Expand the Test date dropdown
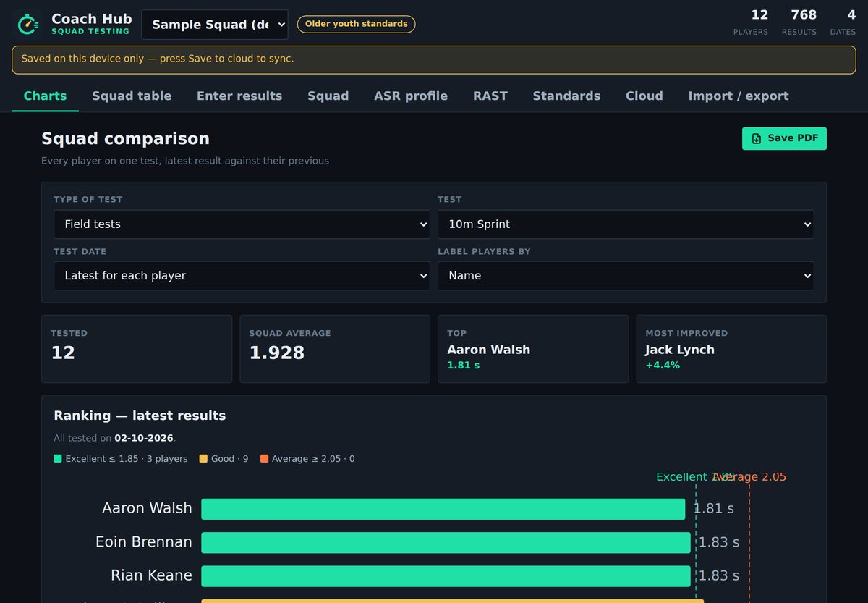 pyautogui.click(x=242, y=276)
